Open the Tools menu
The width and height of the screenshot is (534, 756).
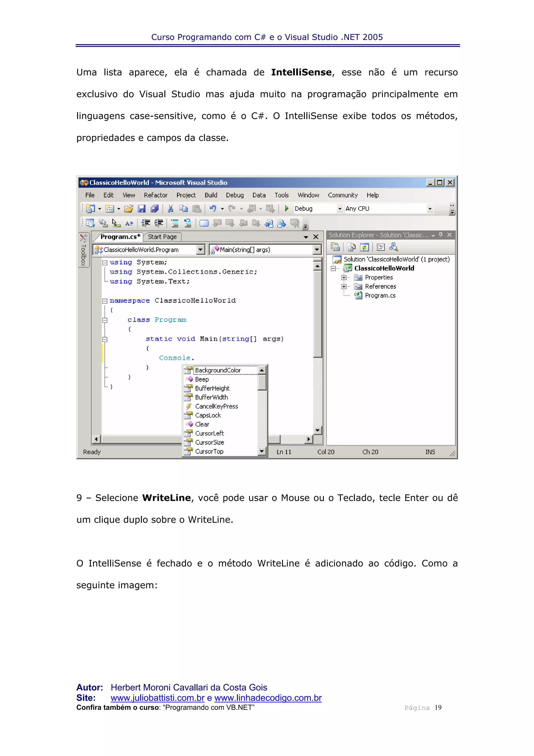tap(282, 195)
